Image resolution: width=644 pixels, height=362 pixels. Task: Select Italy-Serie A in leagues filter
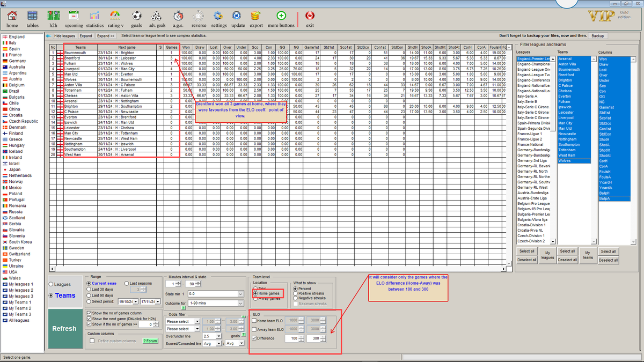(x=533, y=96)
